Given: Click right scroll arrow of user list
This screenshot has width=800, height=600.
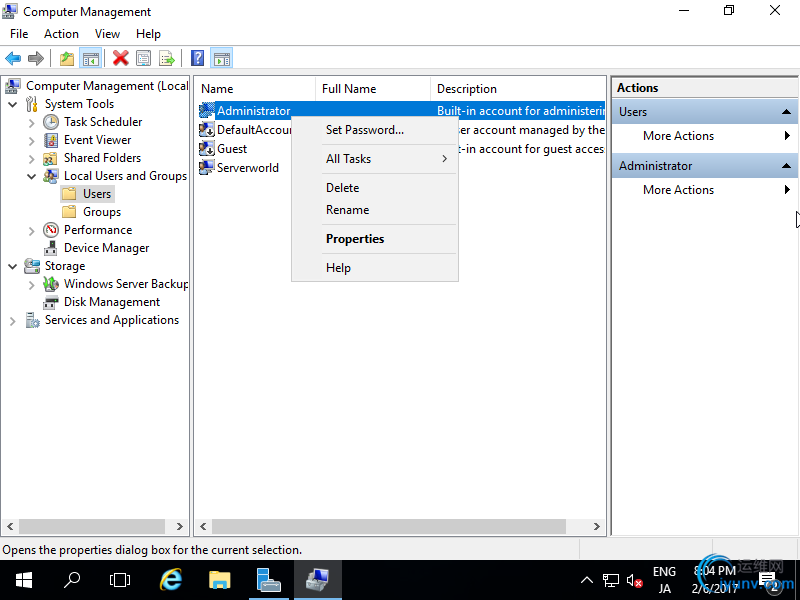Looking at the screenshot, I should 596,527.
